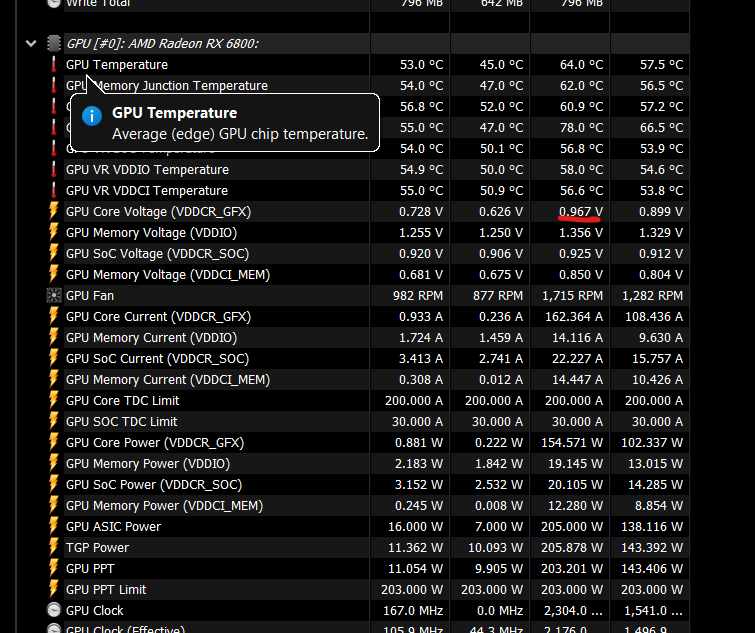Screen dimensions: 755x633
Task: Select the TGP Power label
Action: pyautogui.click(x=98, y=548)
